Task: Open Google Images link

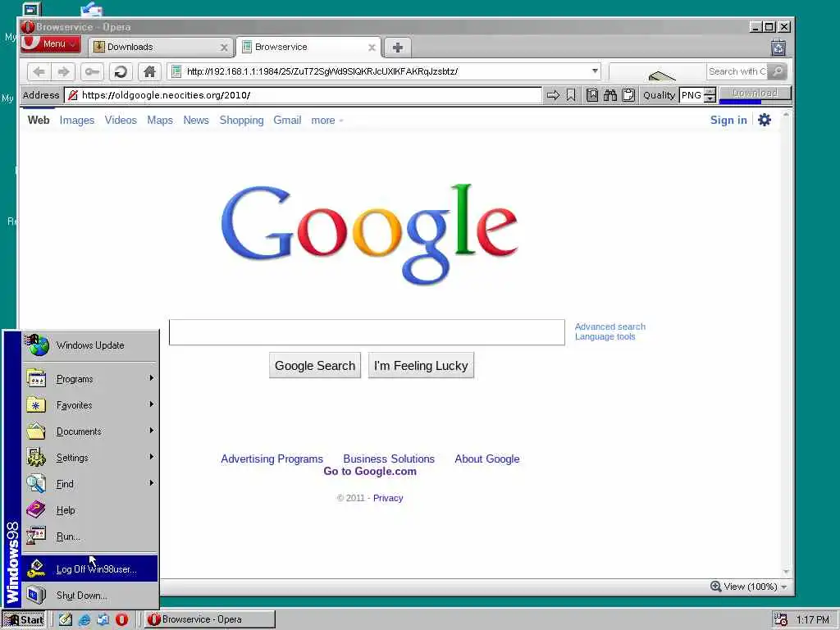Action: [x=76, y=121]
